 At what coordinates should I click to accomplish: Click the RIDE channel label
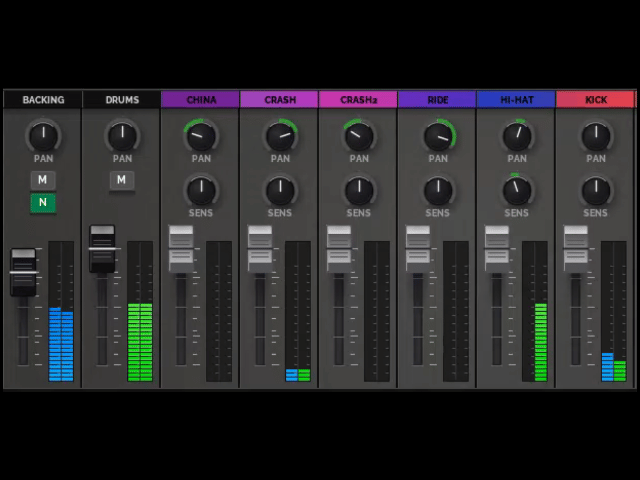pos(438,99)
